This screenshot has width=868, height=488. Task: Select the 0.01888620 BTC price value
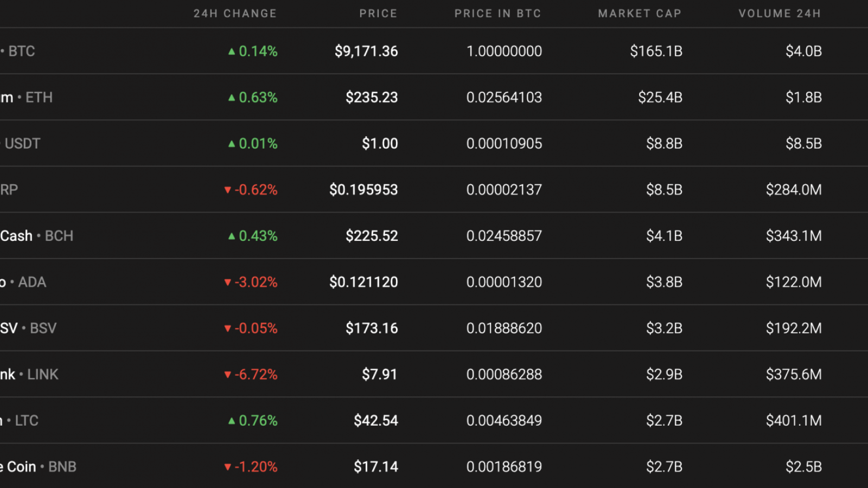click(x=504, y=328)
